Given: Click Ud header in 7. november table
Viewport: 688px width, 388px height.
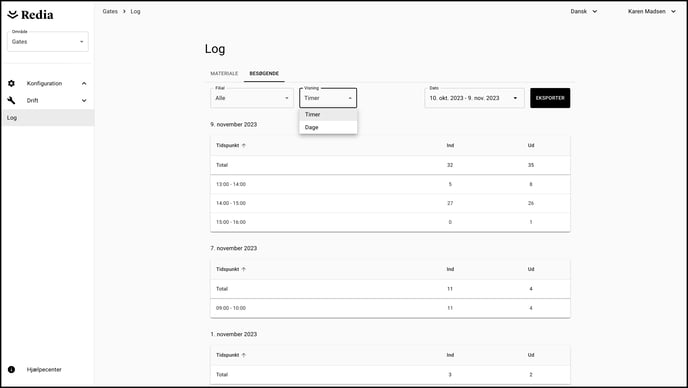Looking at the screenshot, I should tap(531, 269).
